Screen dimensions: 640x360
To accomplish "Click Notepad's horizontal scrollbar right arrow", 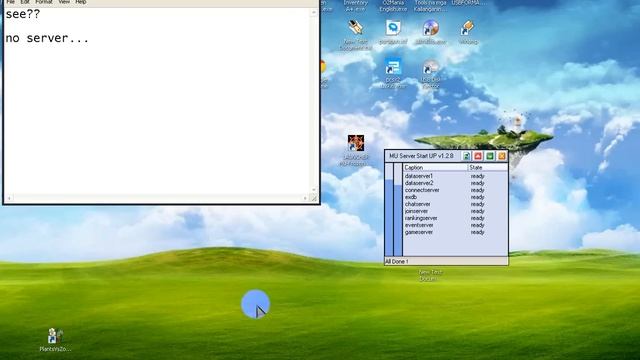I will click(305, 198).
